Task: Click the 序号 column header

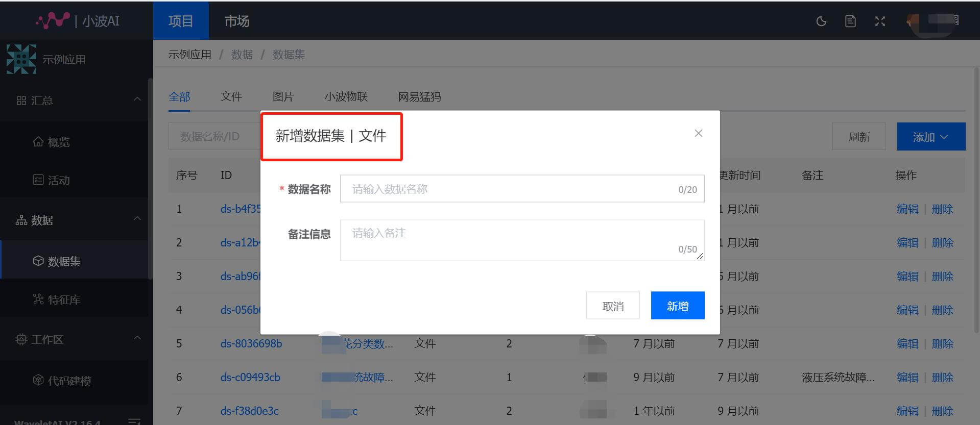Action: pyautogui.click(x=186, y=175)
